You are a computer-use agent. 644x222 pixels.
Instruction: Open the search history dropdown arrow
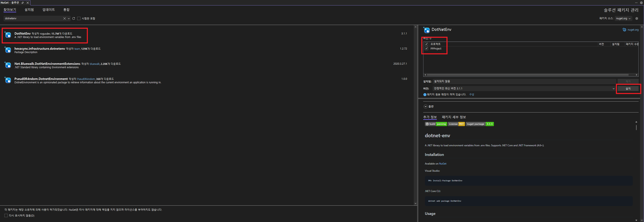click(x=69, y=18)
